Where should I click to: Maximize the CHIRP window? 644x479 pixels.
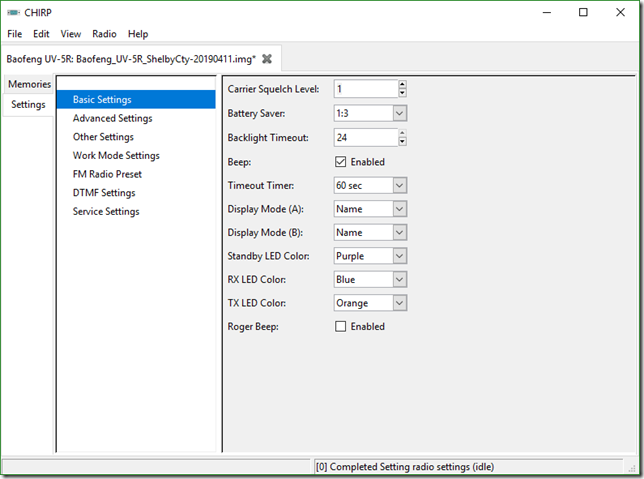click(583, 12)
